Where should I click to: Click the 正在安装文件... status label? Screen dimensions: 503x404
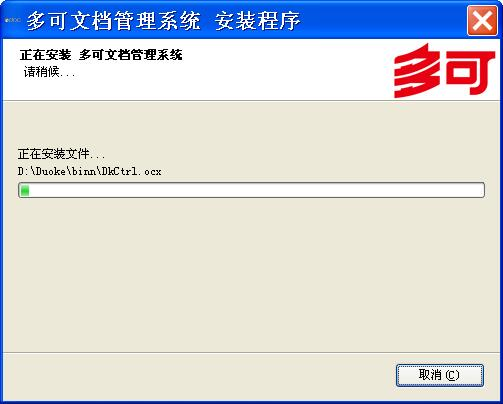(61, 154)
